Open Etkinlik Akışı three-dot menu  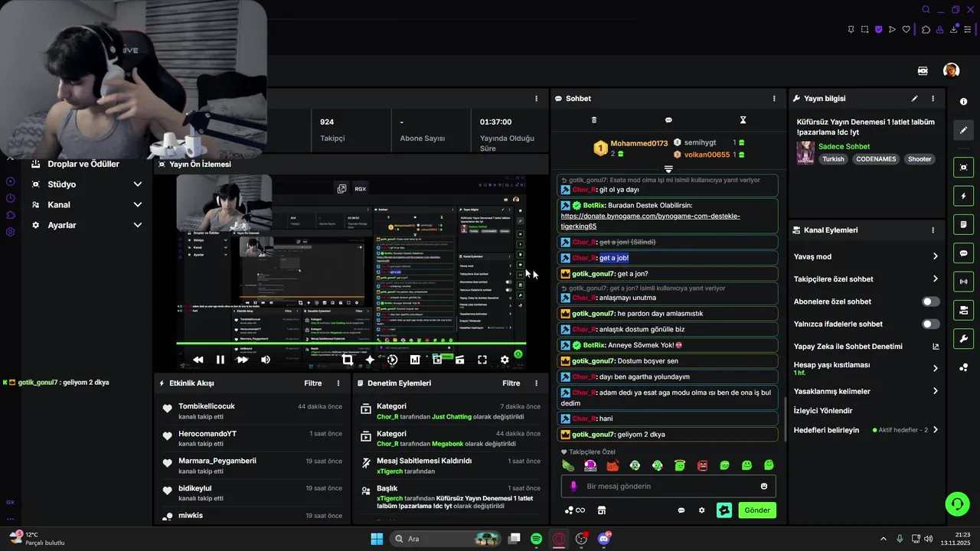point(338,383)
